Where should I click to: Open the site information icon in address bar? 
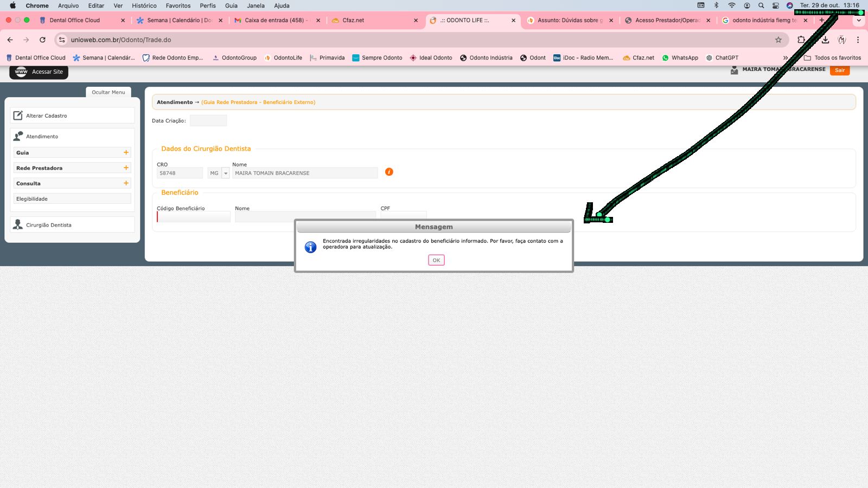[62, 40]
